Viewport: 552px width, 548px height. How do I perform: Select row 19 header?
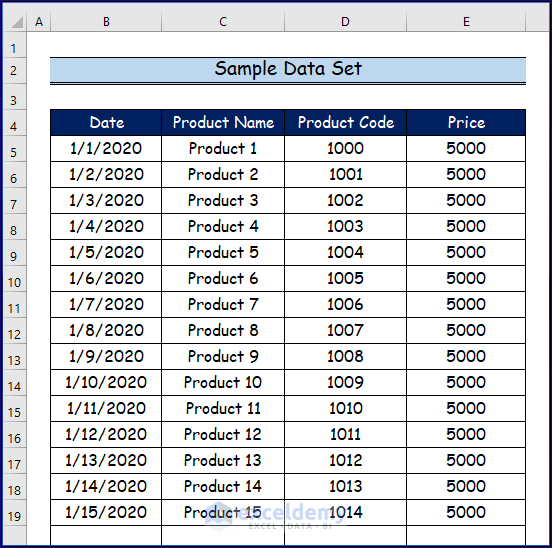click(x=14, y=513)
